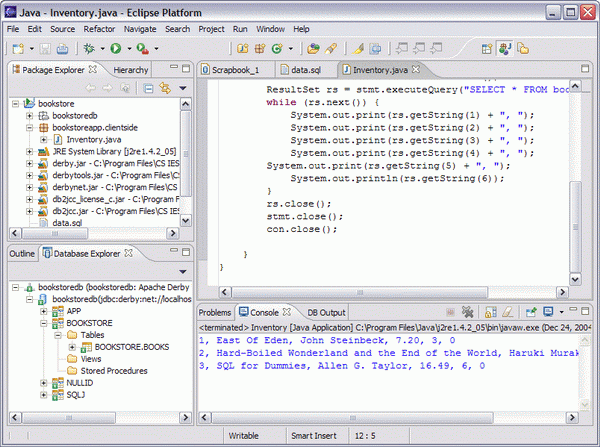Image resolution: width=600 pixels, height=447 pixels.
Task: Click the yellow marker highlight toolbar icon
Action: point(358,49)
